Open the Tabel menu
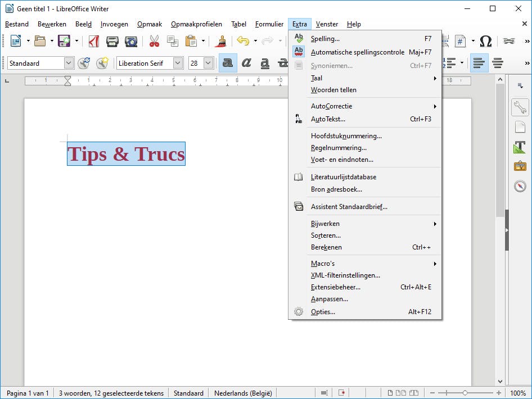The image size is (532, 399). [x=238, y=24]
